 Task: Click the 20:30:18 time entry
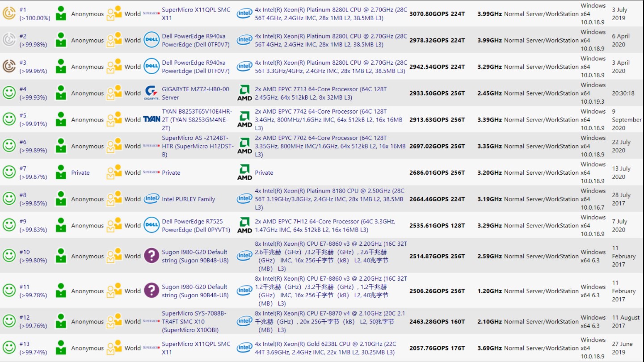tap(623, 93)
